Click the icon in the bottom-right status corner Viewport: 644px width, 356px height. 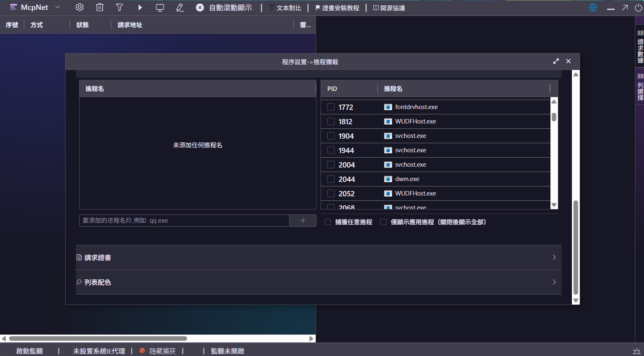pyautogui.click(x=637, y=351)
